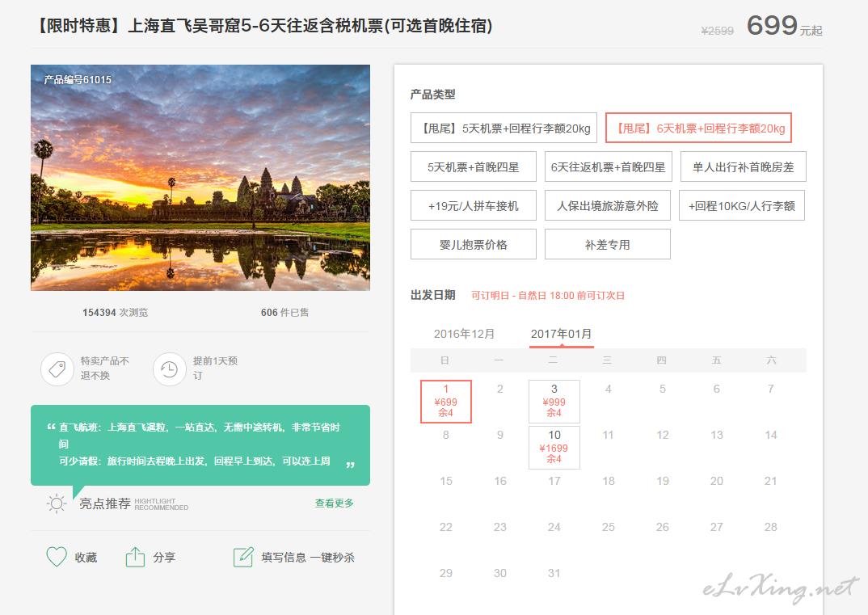Select January 3 date priced ¥999

click(554, 402)
